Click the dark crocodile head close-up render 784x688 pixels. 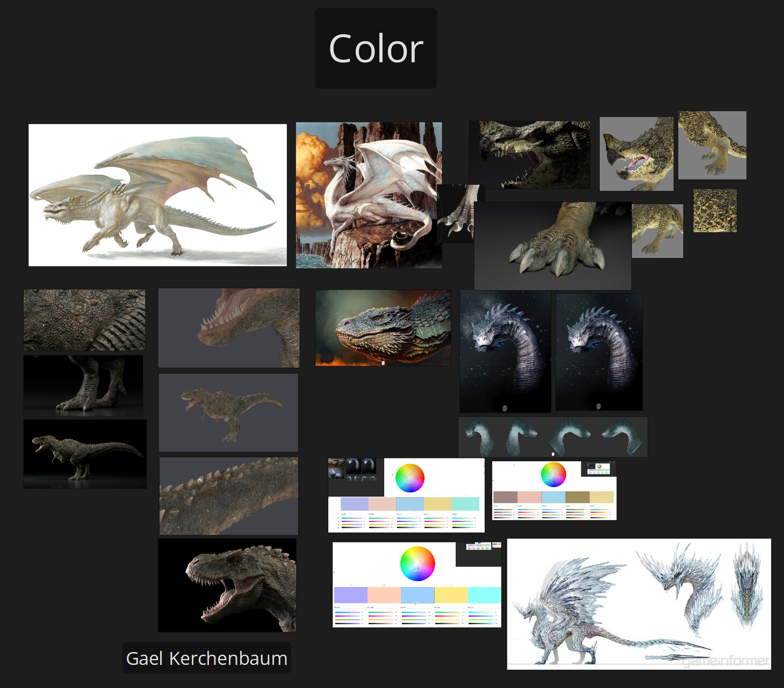click(x=529, y=154)
